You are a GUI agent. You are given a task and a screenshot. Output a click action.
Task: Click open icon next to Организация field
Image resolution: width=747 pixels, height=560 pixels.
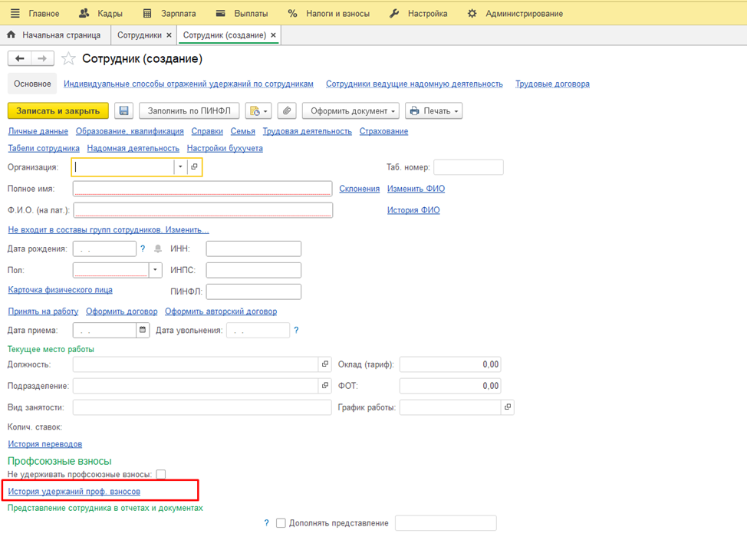point(195,166)
